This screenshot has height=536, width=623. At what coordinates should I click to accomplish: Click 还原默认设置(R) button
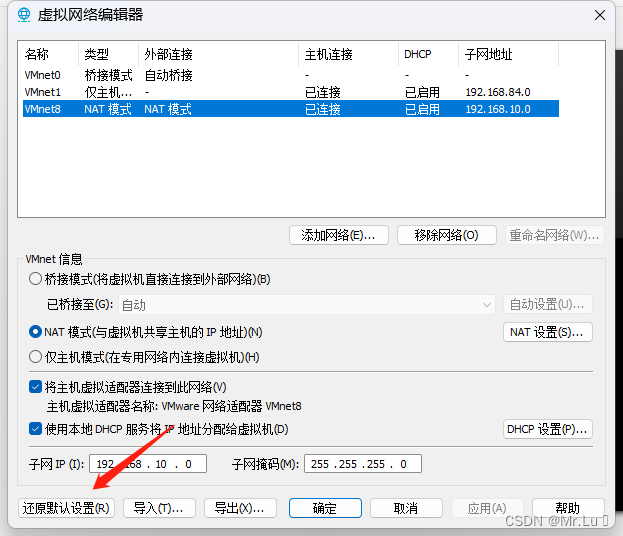(x=66, y=508)
